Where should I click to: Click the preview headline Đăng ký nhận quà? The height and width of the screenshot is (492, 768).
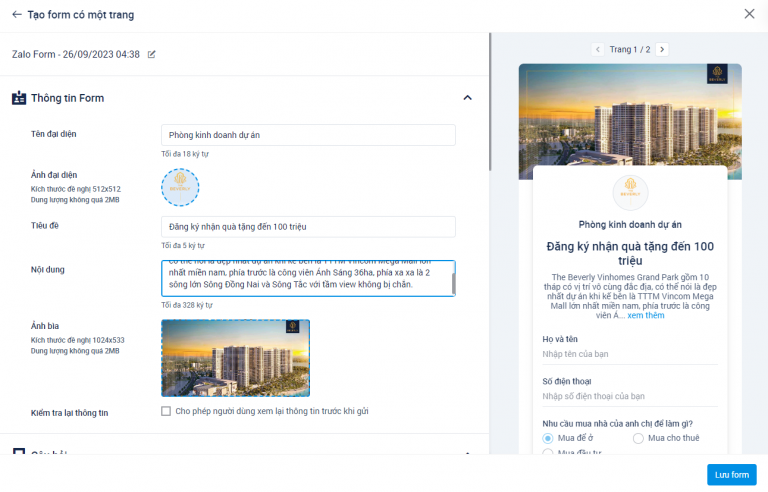(630, 253)
